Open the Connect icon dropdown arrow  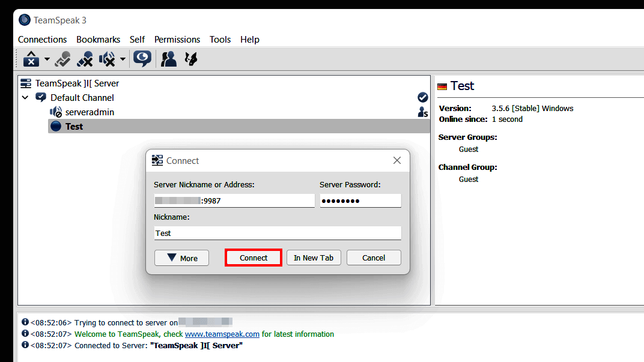pos(47,59)
